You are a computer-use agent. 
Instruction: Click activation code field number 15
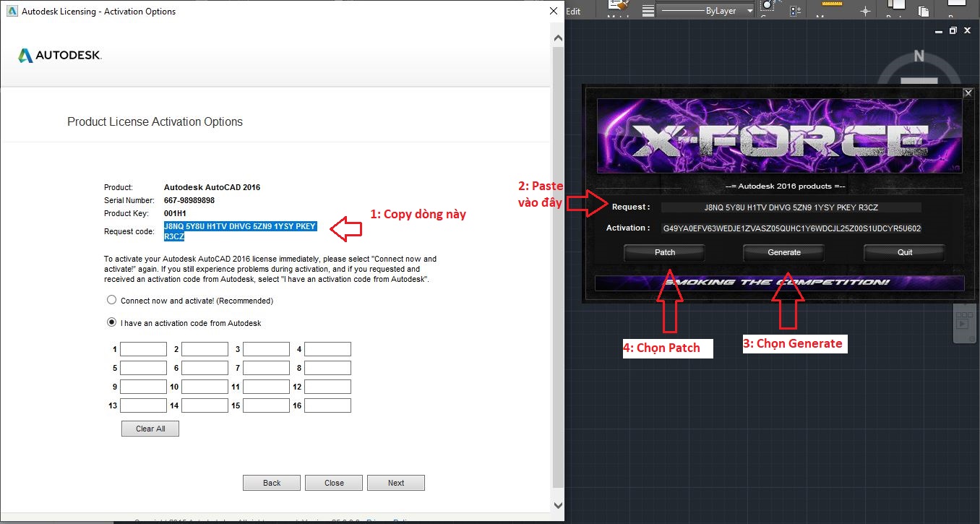tap(266, 405)
